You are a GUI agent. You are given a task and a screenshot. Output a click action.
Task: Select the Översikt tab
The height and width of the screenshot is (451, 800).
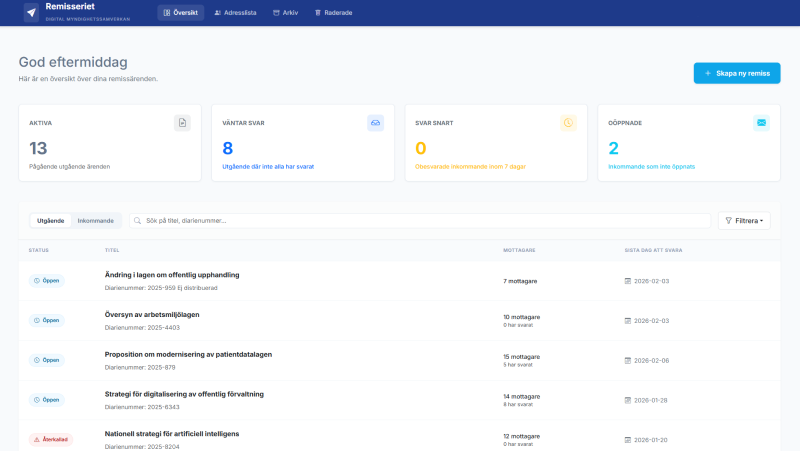click(x=180, y=13)
